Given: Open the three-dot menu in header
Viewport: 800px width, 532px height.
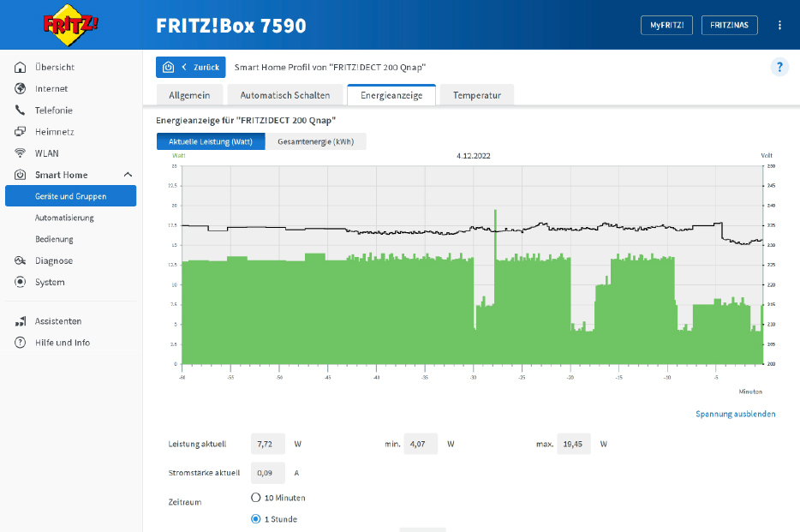Looking at the screenshot, I should 779,25.
